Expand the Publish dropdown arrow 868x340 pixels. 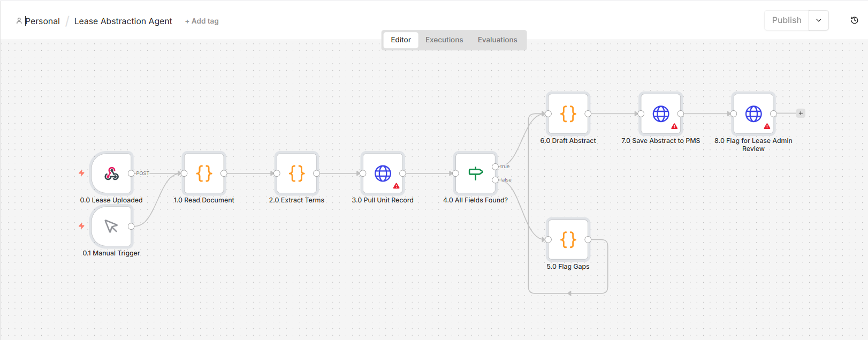pyautogui.click(x=819, y=20)
